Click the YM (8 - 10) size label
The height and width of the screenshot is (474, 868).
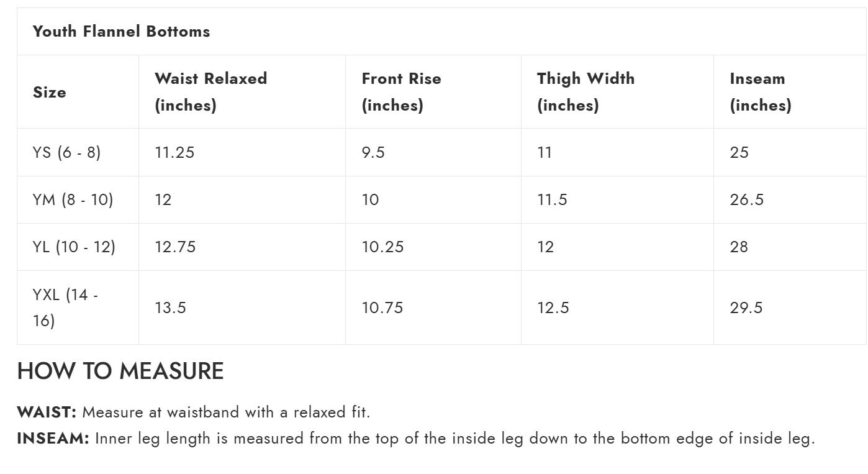(73, 199)
